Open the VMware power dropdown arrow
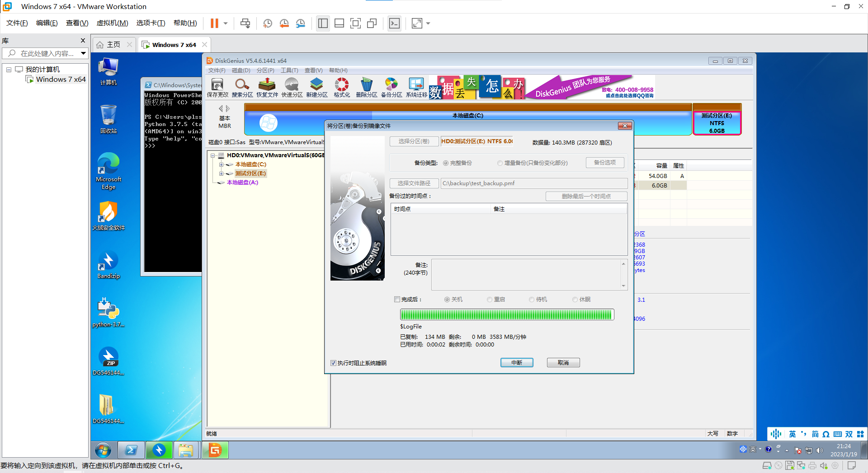 tap(226, 23)
